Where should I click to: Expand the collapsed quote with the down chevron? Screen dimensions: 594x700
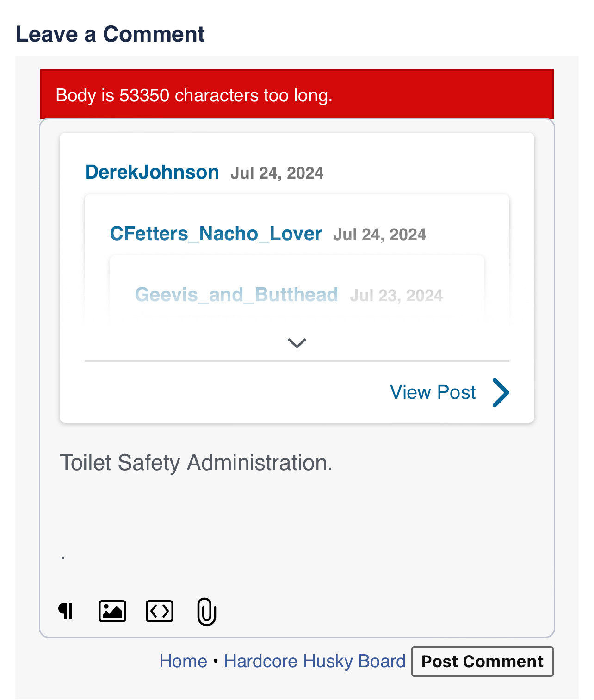[297, 343]
